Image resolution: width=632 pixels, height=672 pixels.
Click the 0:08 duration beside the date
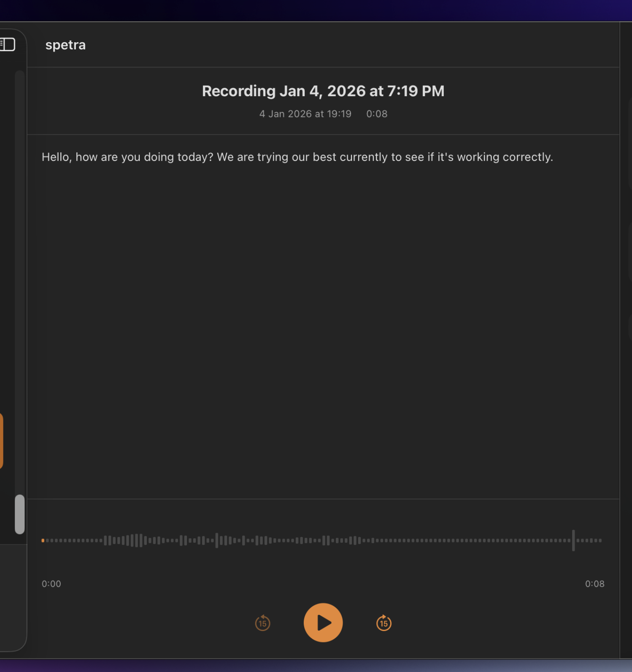tap(376, 114)
